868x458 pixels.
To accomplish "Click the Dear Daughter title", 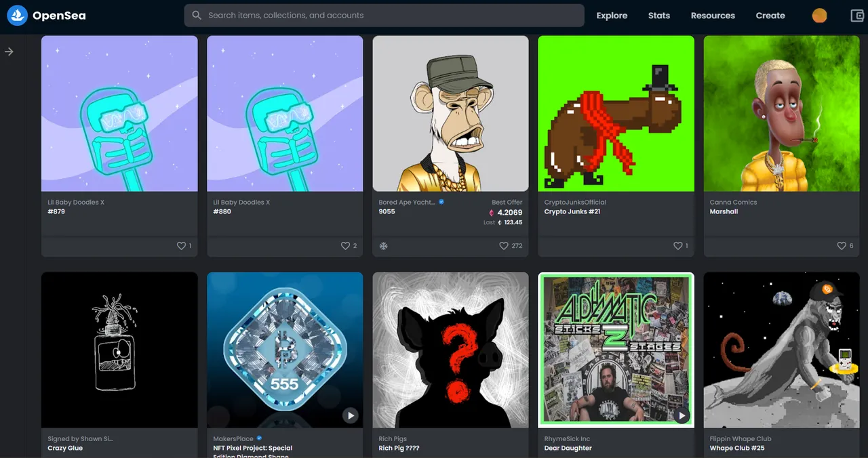I will (568, 448).
